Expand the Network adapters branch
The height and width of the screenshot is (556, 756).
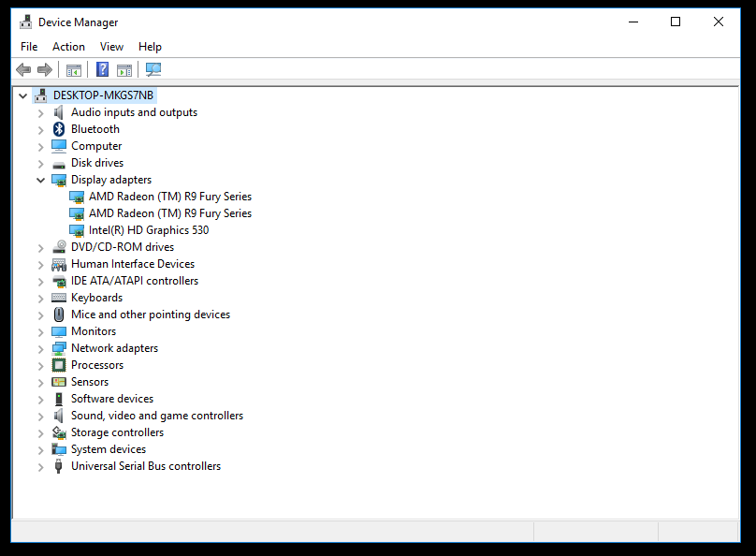pyautogui.click(x=41, y=348)
